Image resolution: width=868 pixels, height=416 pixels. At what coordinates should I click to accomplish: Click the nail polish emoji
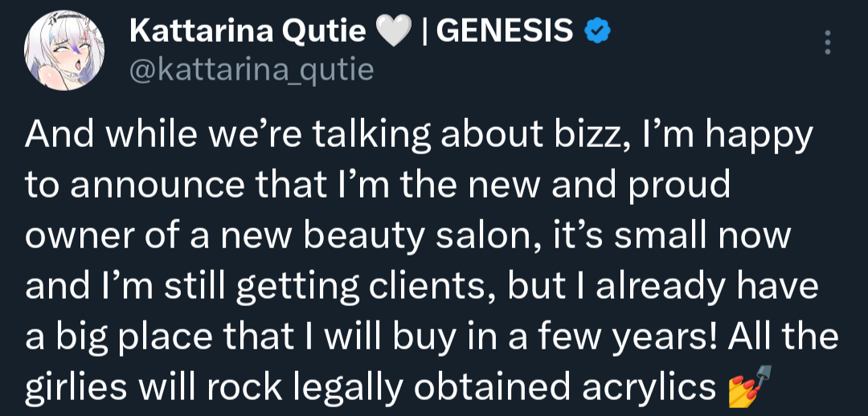(743, 388)
